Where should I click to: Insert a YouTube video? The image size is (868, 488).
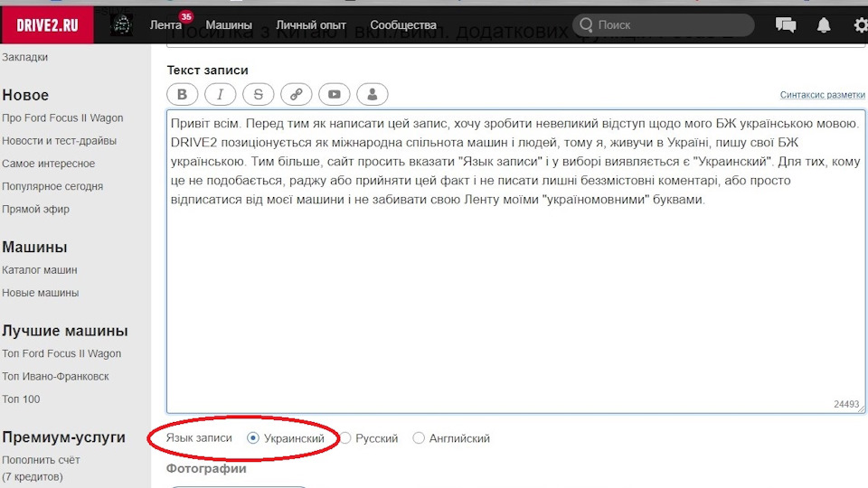point(335,94)
